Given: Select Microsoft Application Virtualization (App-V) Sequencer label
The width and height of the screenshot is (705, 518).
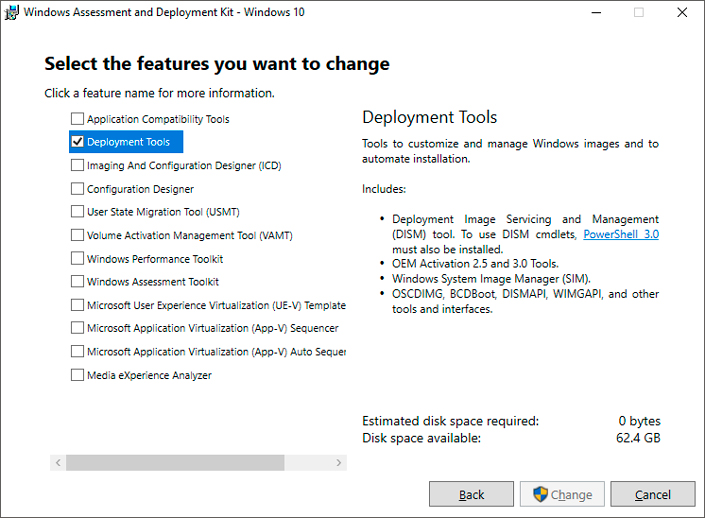Looking at the screenshot, I should coord(213,328).
